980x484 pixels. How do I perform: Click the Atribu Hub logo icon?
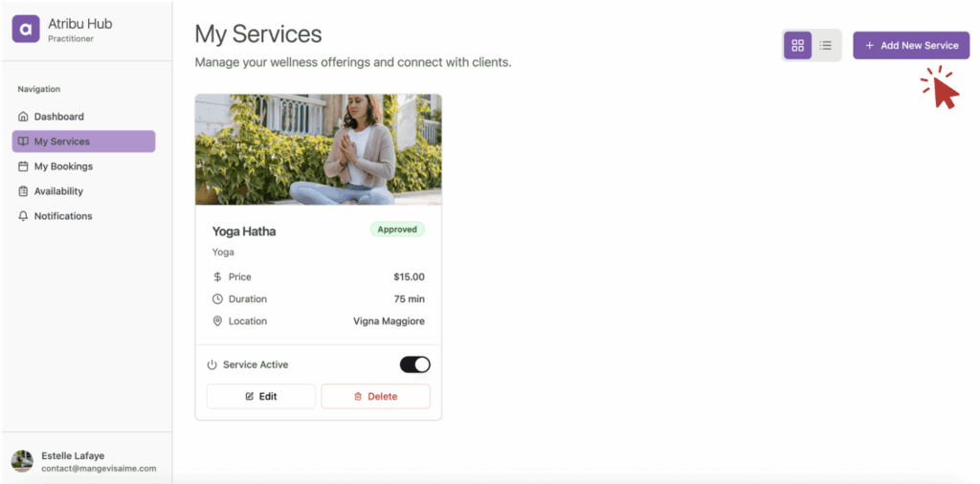pyautogui.click(x=26, y=29)
